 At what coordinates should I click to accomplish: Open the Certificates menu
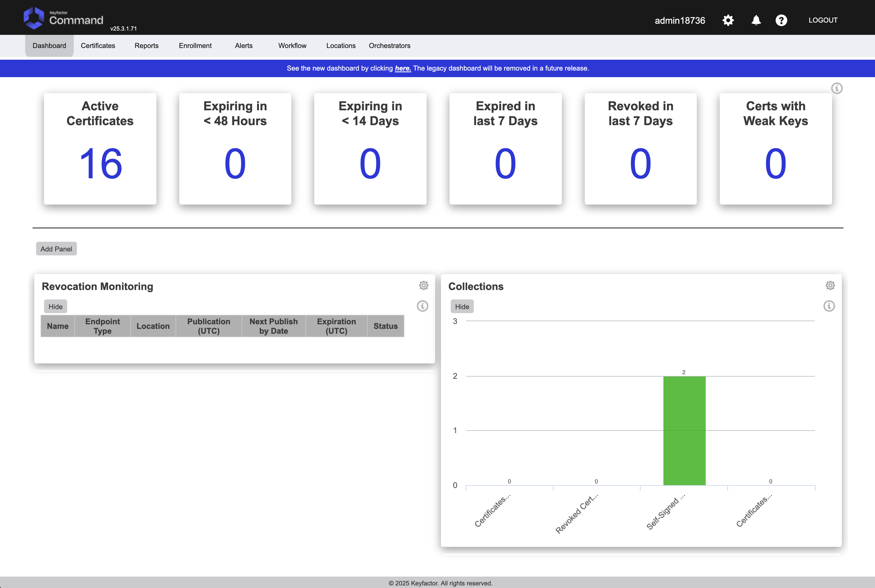click(x=98, y=46)
